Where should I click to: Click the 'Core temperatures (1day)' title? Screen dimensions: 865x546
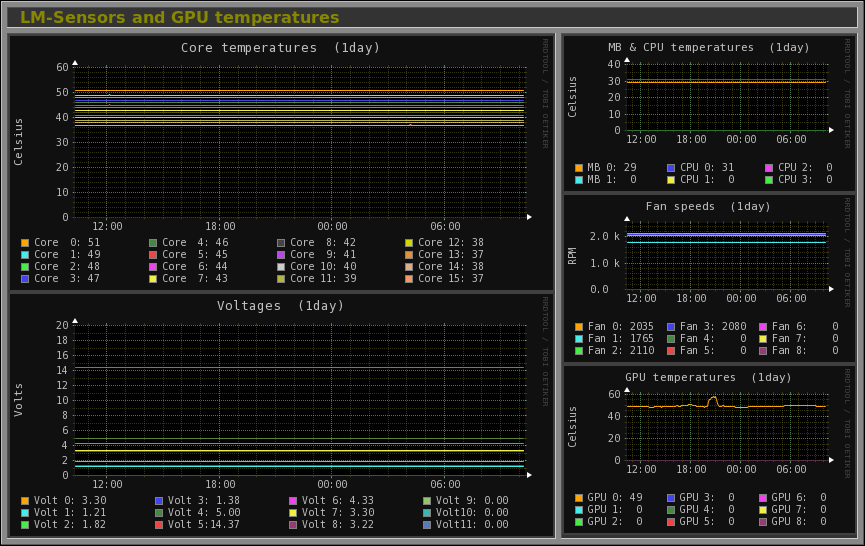coord(280,48)
